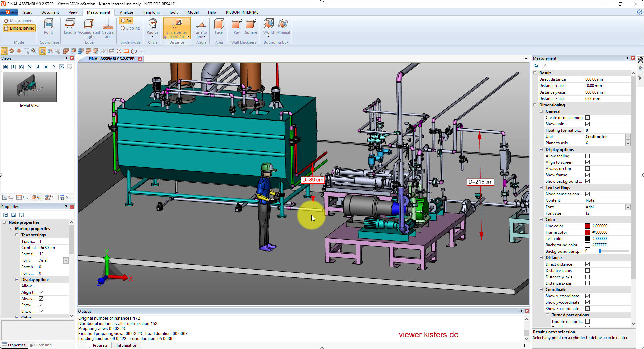Screen dimensions: 644x349
Task: Select the Accumulated length tool
Action: 89,28
